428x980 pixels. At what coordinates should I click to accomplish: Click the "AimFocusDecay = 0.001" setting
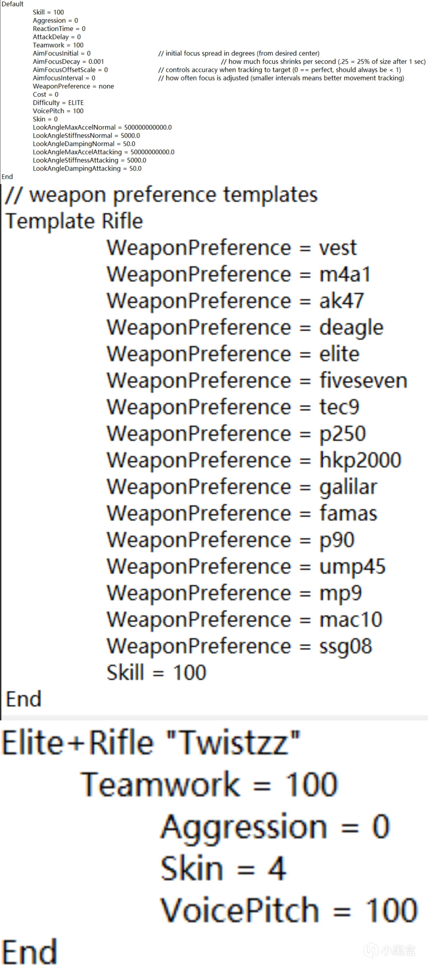coord(68,62)
